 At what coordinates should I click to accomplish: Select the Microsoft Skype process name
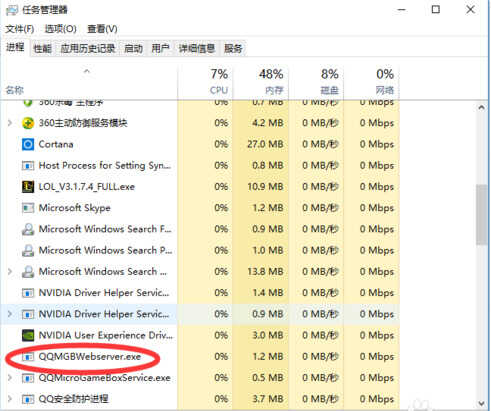[74, 208]
